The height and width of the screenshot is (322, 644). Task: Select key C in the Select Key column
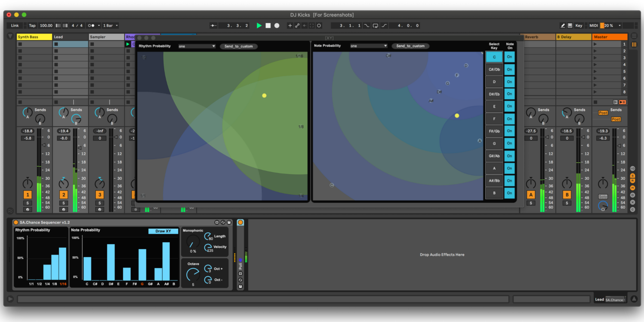point(494,57)
